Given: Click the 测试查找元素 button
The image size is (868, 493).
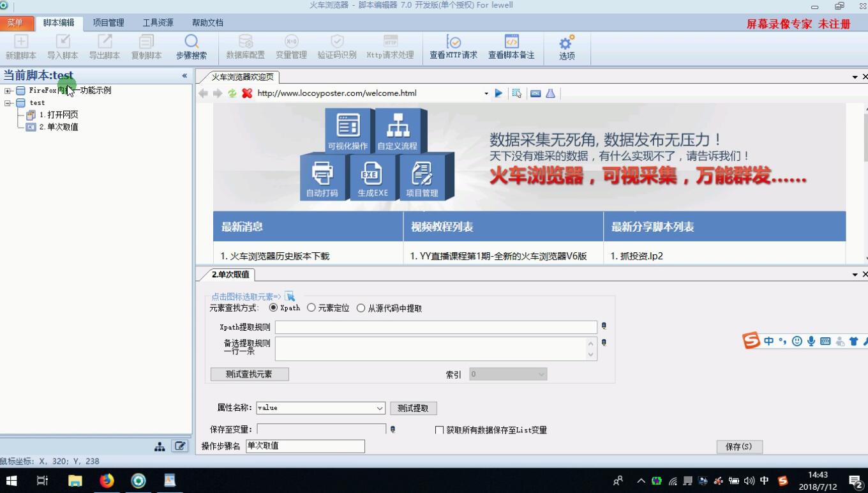Looking at the screenshot, I should point(250,374).
